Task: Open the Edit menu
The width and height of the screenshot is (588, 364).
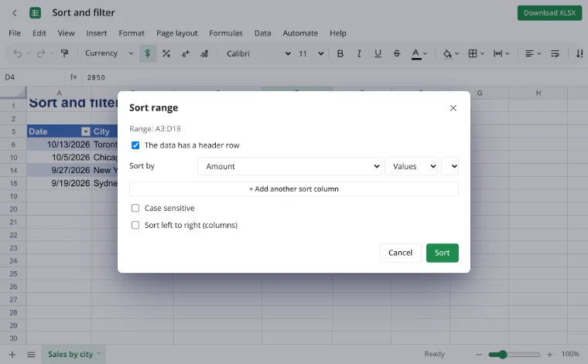Action: point(39,33)
